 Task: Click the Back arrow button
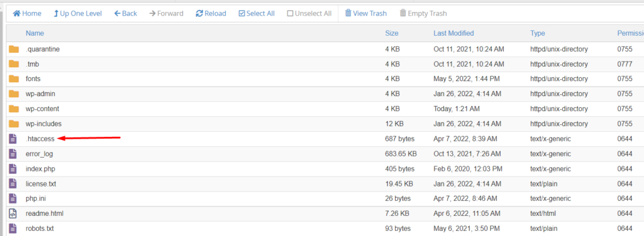point(126,14)
